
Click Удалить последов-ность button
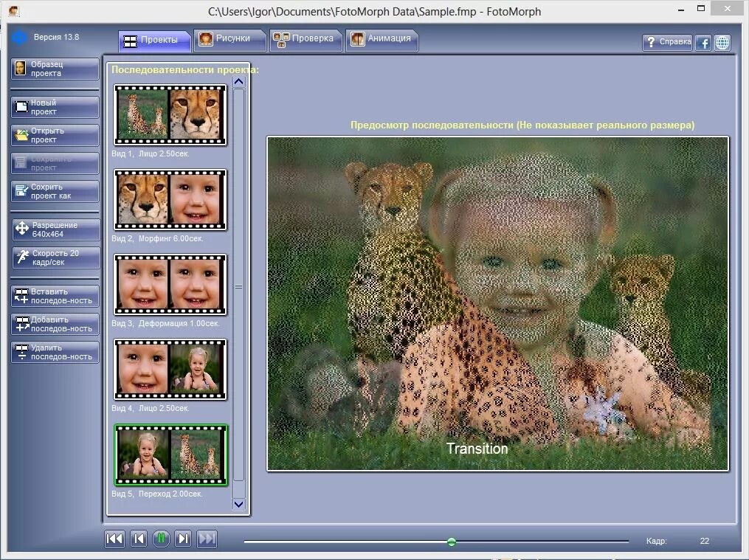click(x=55, y=353)
